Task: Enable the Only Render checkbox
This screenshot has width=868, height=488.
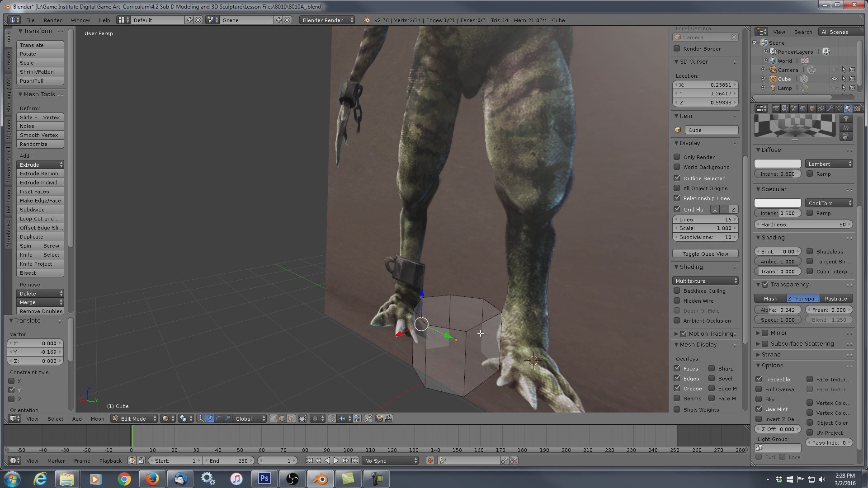Action: 677,157
